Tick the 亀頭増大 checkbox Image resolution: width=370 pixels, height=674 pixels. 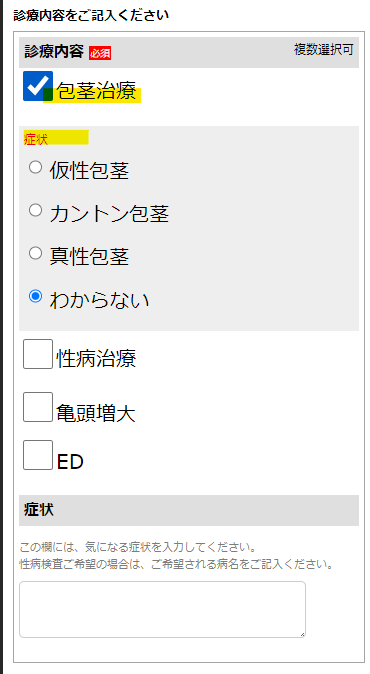38,407
